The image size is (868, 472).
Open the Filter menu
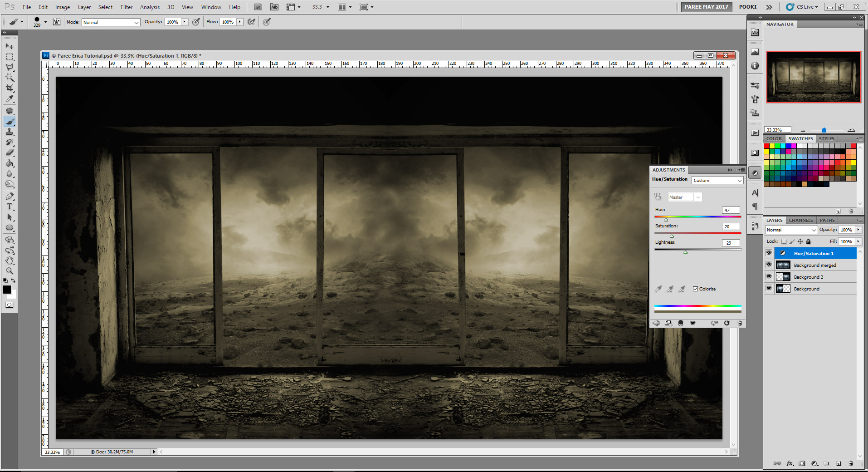126,7
